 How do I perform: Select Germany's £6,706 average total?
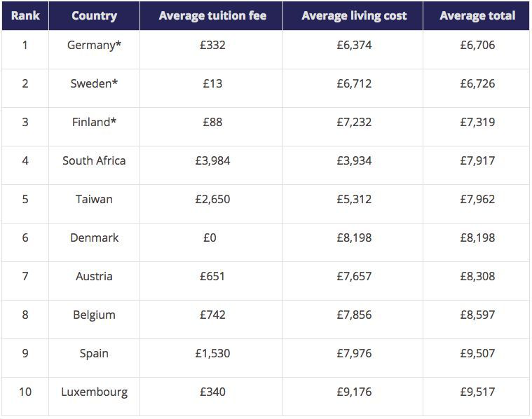pos(477,45)
